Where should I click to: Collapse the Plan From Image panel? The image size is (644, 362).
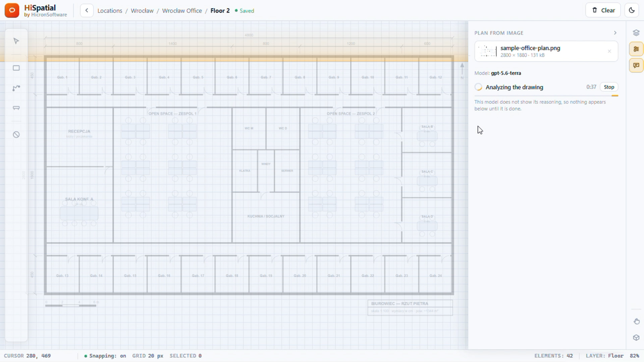coord(615,33)
